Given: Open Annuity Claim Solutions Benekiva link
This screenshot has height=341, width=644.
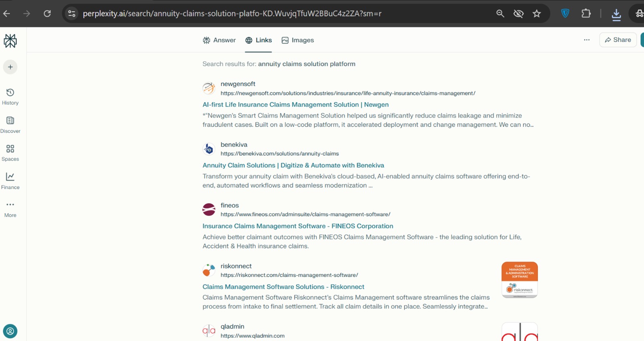Looking at the screenshot, I should (x=293, y=165).
